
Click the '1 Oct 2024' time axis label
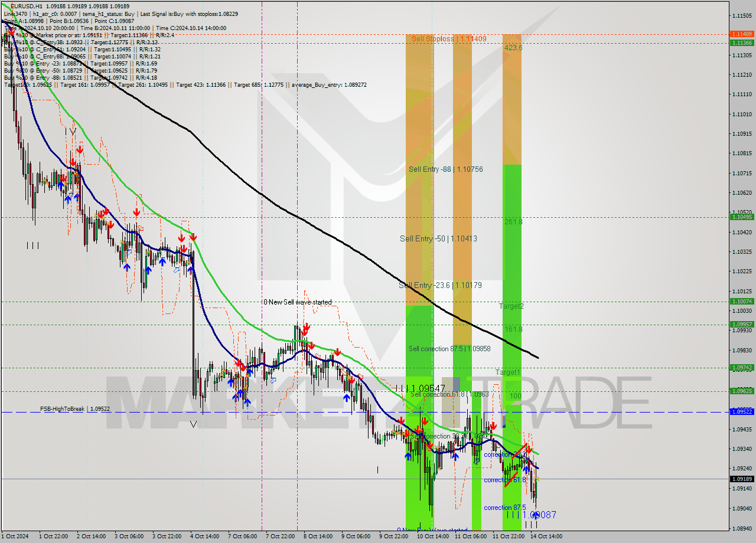click(x=15, y=537)
